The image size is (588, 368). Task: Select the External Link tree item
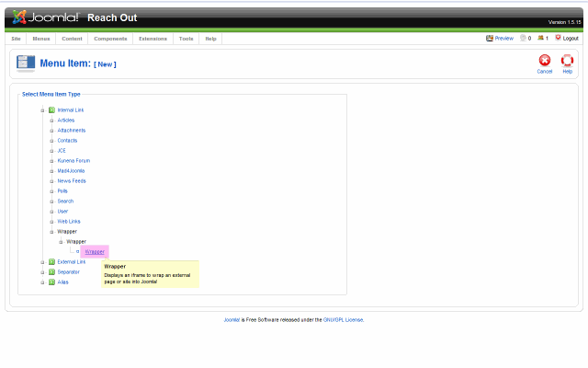[72, 261]
